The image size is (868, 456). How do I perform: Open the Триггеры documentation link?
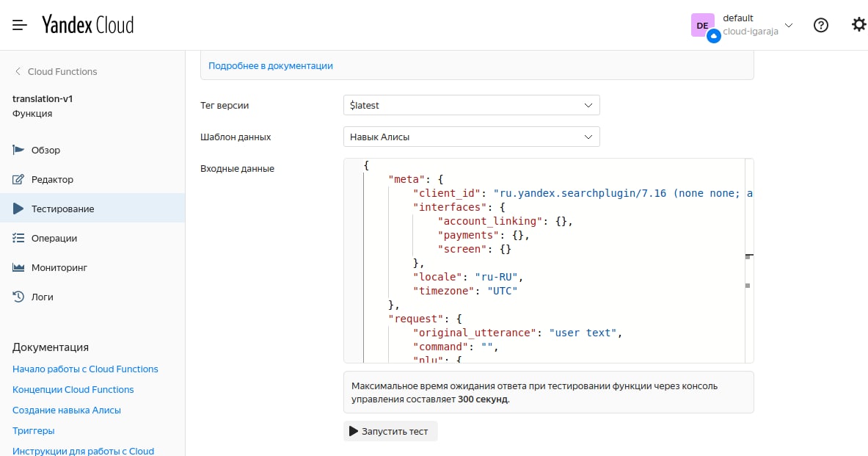click(x=33, y=430)
